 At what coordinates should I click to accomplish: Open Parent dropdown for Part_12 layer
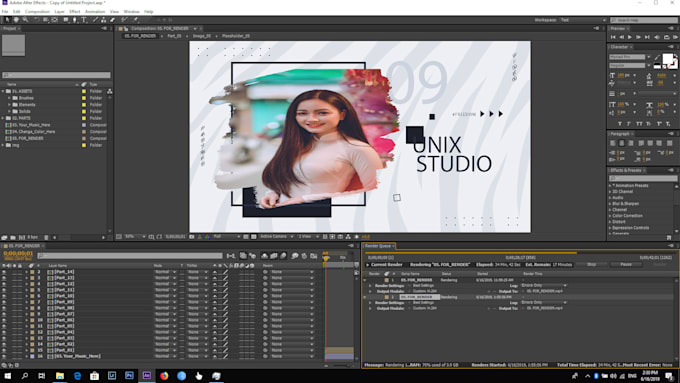pos(292,284)
